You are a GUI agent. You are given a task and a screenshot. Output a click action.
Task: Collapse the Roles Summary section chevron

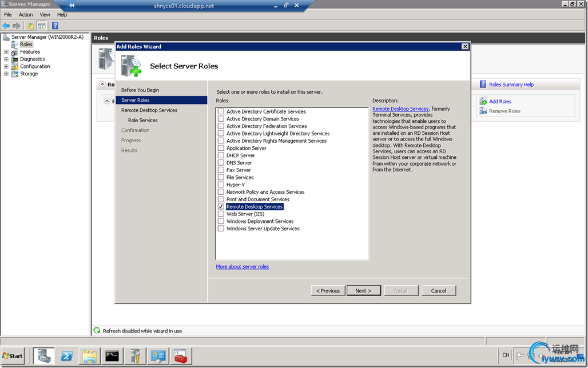(x=102, y=85)
